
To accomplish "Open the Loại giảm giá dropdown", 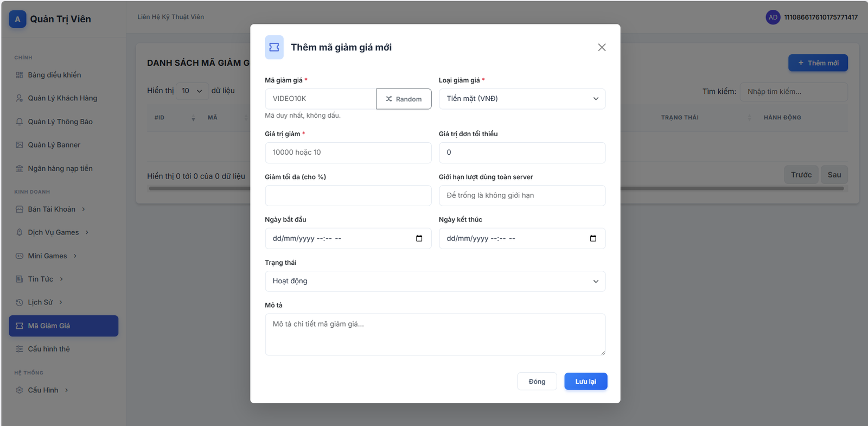I will [522, 99].
